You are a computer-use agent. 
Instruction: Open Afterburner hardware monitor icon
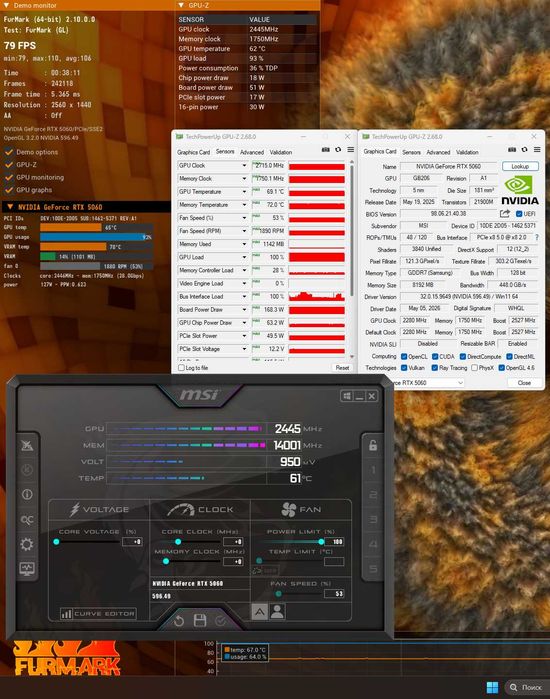pos(27,568)
